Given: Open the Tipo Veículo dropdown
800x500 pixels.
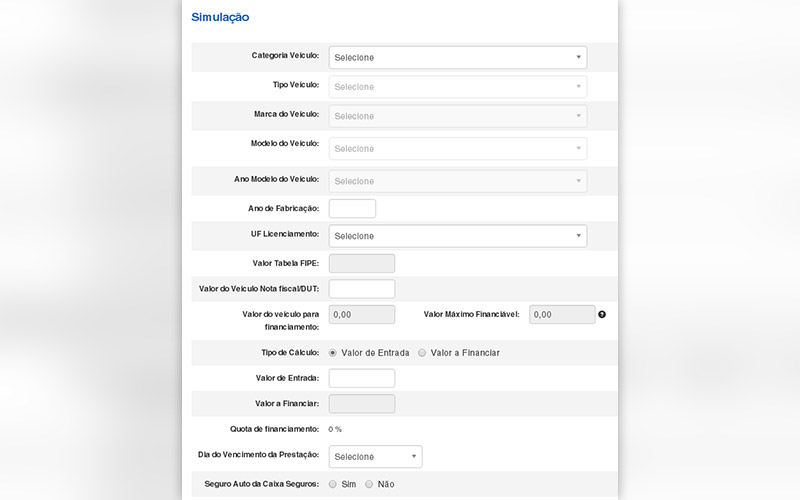Looking at the screenshot, I should 457,87.
